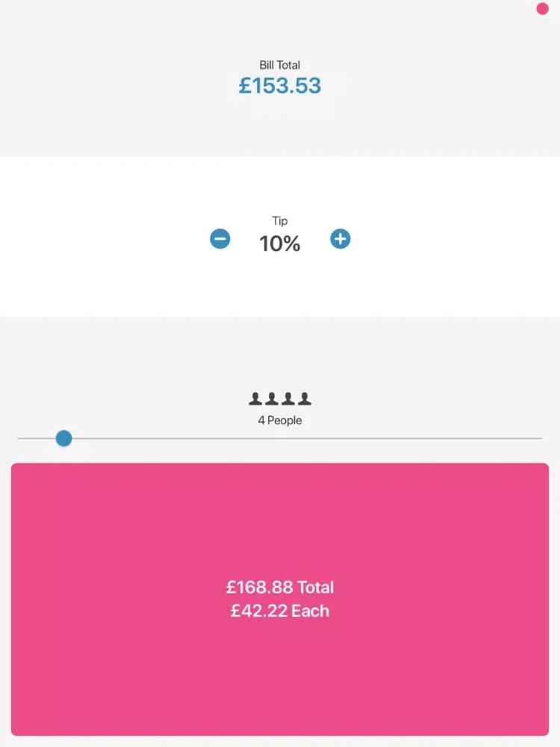Click the first person icon

(x=255, y=399)
